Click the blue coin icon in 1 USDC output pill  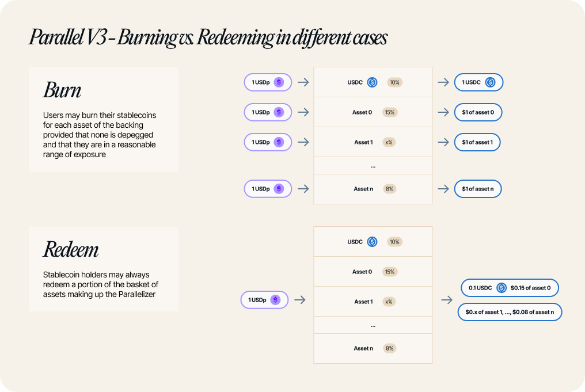(490, 82)
